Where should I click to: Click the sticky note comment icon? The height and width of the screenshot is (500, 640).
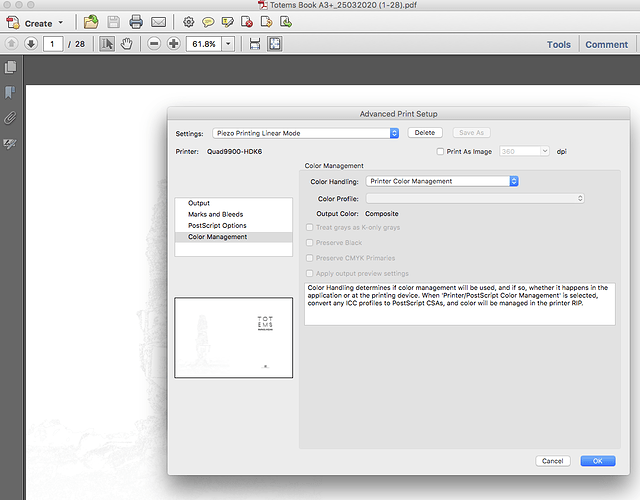point(208,22)
